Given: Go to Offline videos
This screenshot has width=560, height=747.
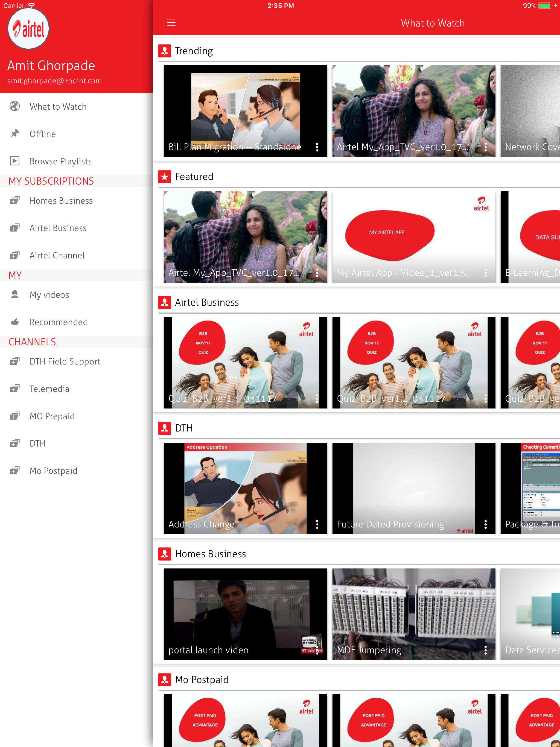Looking at the screenshot, I should pos(76,134).
